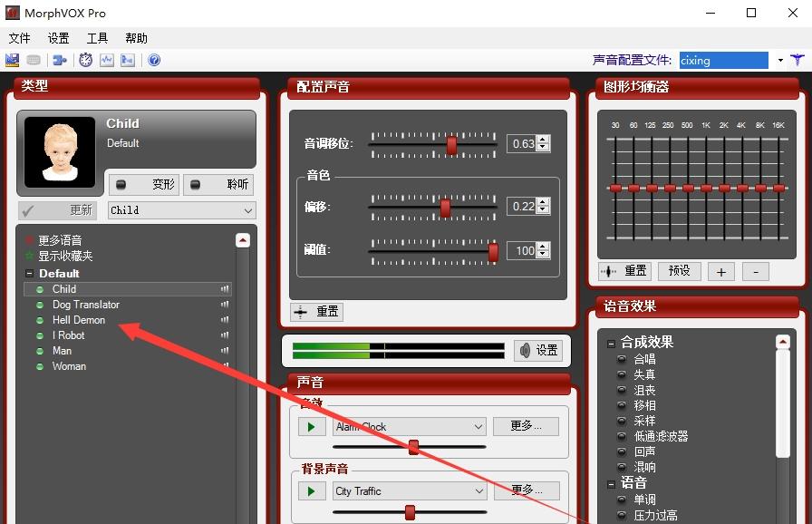Collapse the Default voice group
The image size is (812, 524).
point(30,274)
